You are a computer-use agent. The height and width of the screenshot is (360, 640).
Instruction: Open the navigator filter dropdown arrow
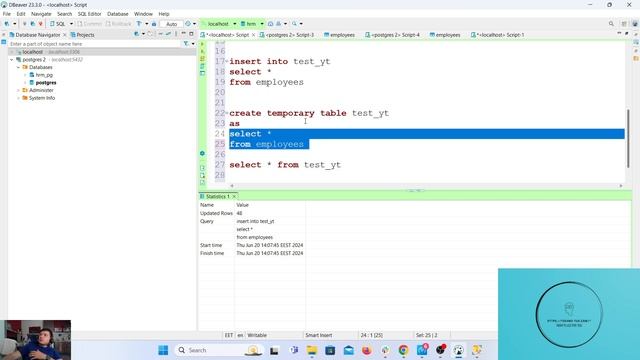(193, 44)
